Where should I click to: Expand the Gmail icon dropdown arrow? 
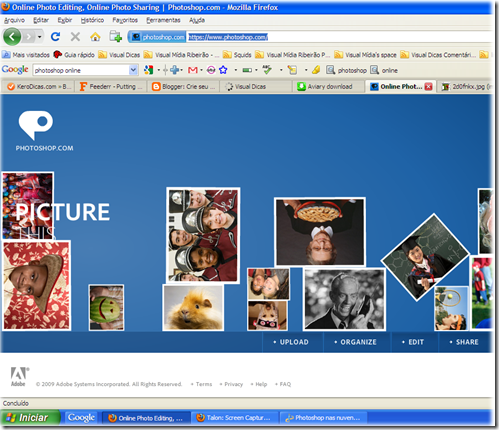click(201, 70)
